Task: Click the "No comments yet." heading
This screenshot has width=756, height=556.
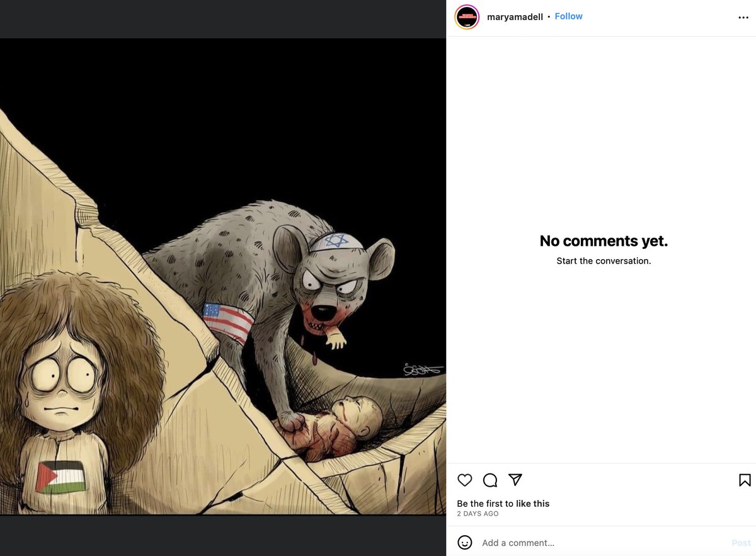Action: [x=604, y=241]
